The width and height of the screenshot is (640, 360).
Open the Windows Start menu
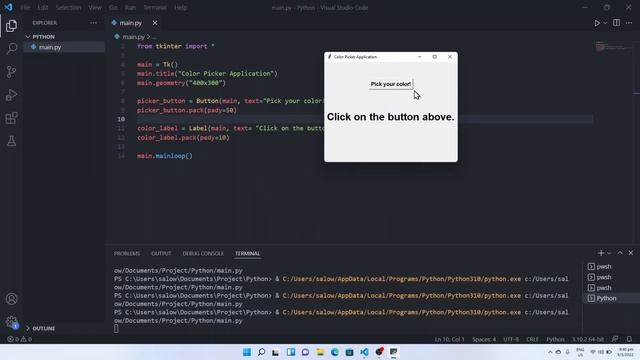pyautogui.click(x=247, y=352)
